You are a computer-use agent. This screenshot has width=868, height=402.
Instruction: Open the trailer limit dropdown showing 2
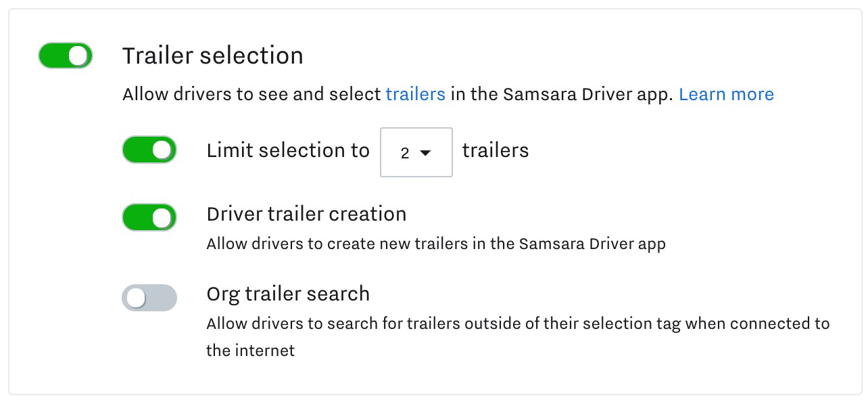tap(416, 152)
